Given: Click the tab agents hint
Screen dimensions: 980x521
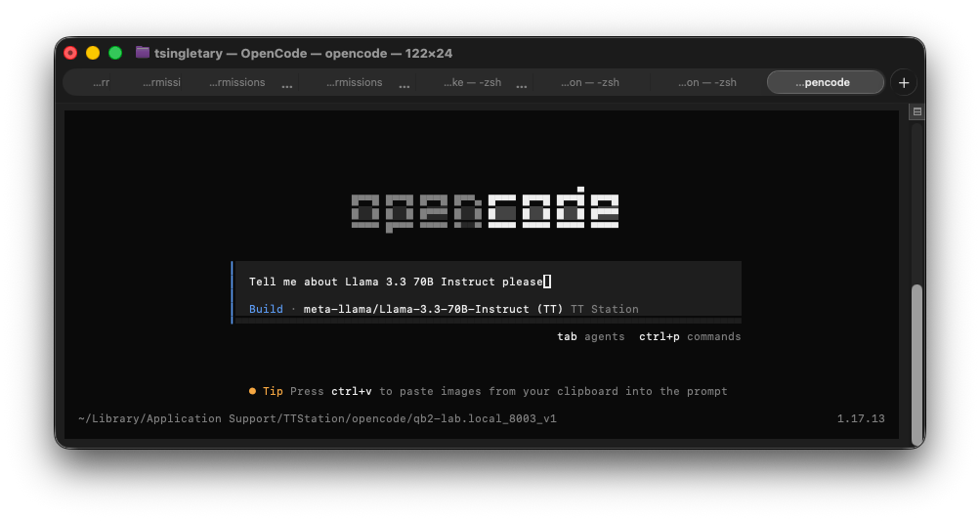Looking at the screenshot, I should [x=590, y=336].
